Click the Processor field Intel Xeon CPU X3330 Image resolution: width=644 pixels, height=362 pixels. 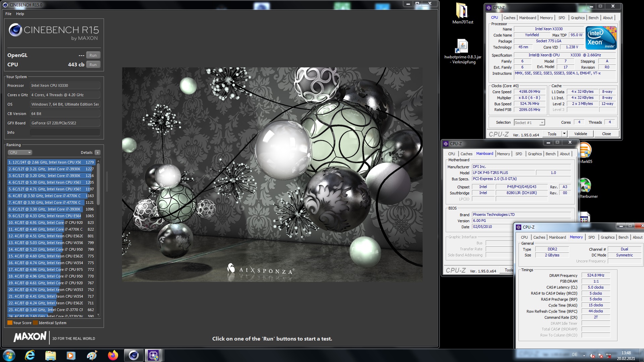pyautogui.click(x=65, y=85)
